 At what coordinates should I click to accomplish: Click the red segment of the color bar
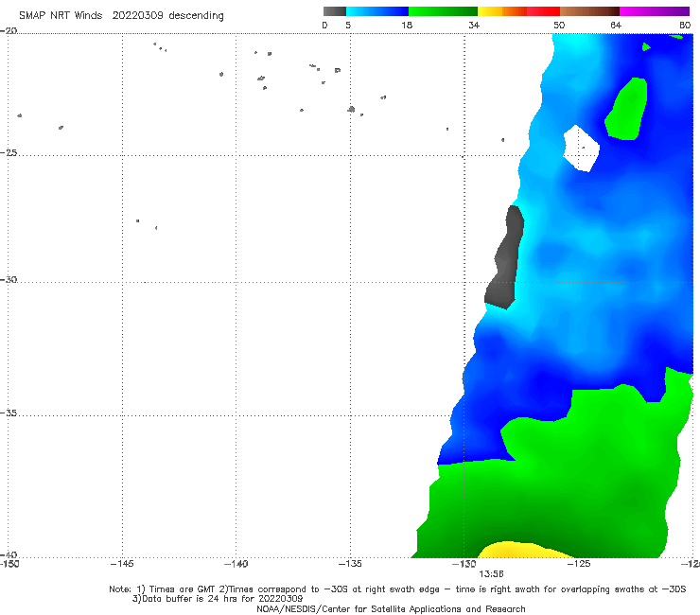pyautogui.click(x=543, y=11)
